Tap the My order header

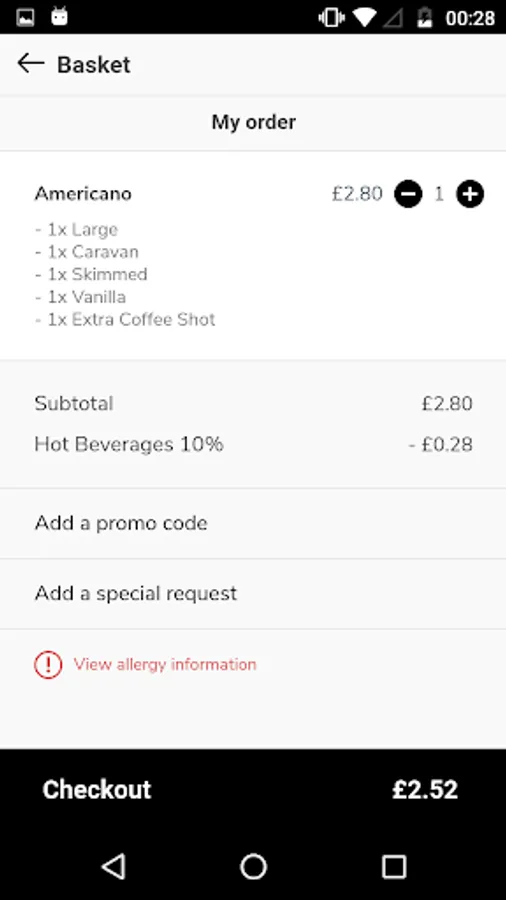pos(254,122)
